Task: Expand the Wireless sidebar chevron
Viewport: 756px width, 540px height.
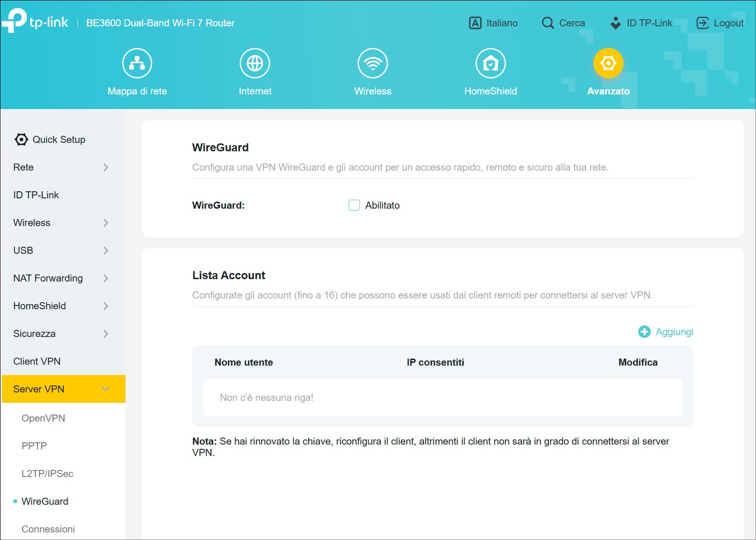Action: tap(106, 223)
